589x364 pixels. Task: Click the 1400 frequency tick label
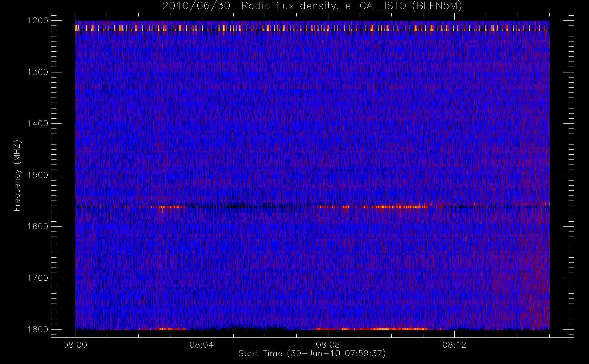[38, 124]
